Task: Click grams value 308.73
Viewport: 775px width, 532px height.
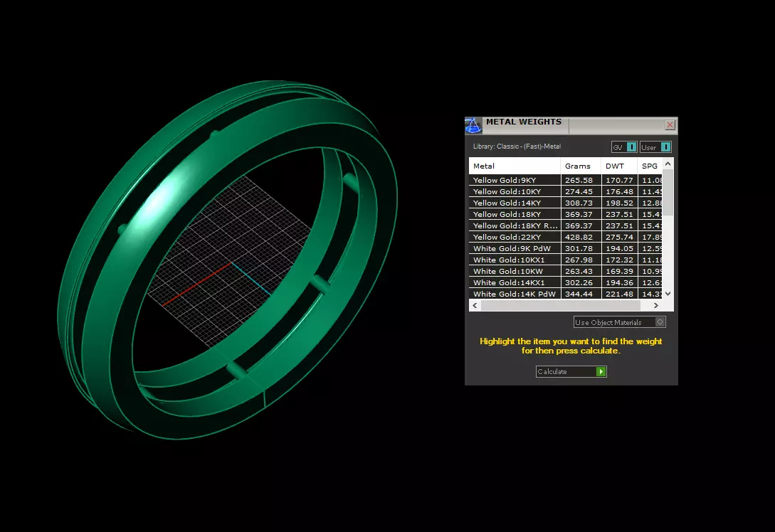Action: [x=579, y=203]
